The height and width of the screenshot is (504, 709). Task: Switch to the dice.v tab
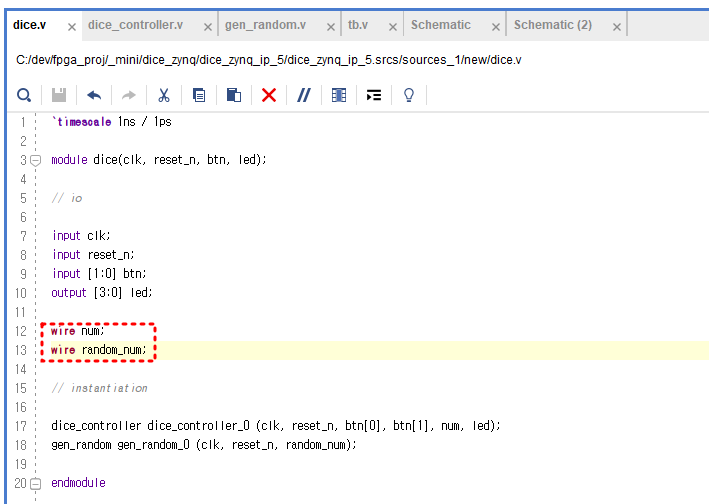29,25
